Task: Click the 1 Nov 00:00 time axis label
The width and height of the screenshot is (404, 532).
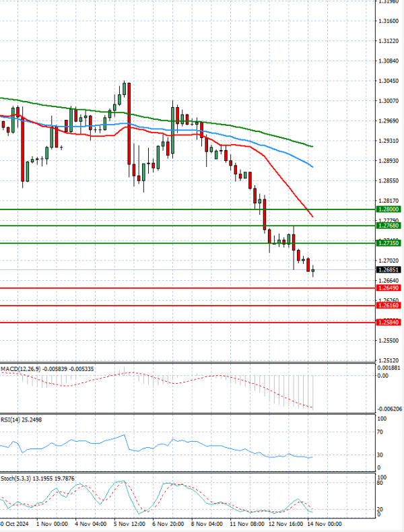Action: (x=52, y=524)
